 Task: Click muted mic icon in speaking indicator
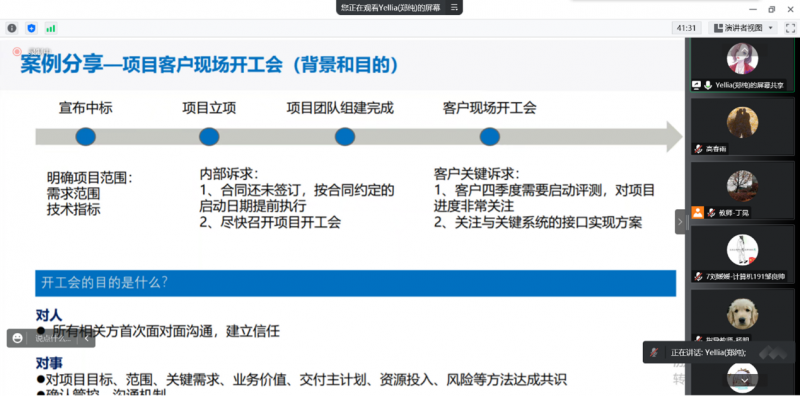pyautogui.click(x=654, y=352)
